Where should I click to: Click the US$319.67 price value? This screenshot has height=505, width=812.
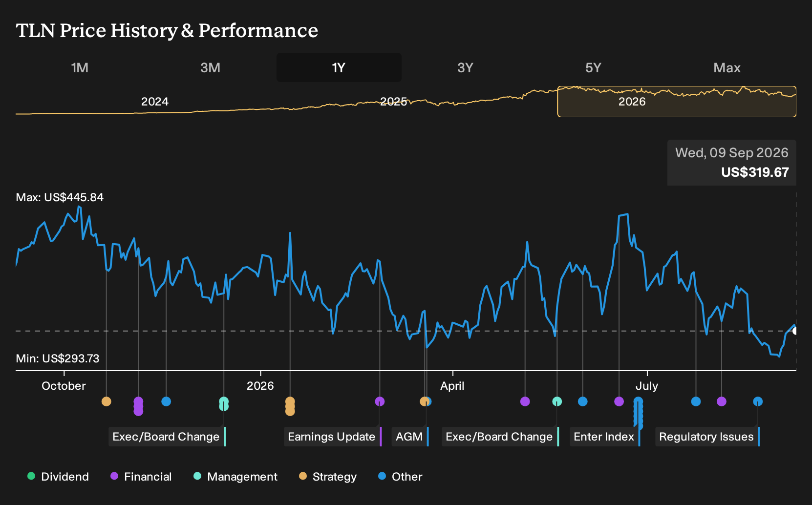[755, 172]
